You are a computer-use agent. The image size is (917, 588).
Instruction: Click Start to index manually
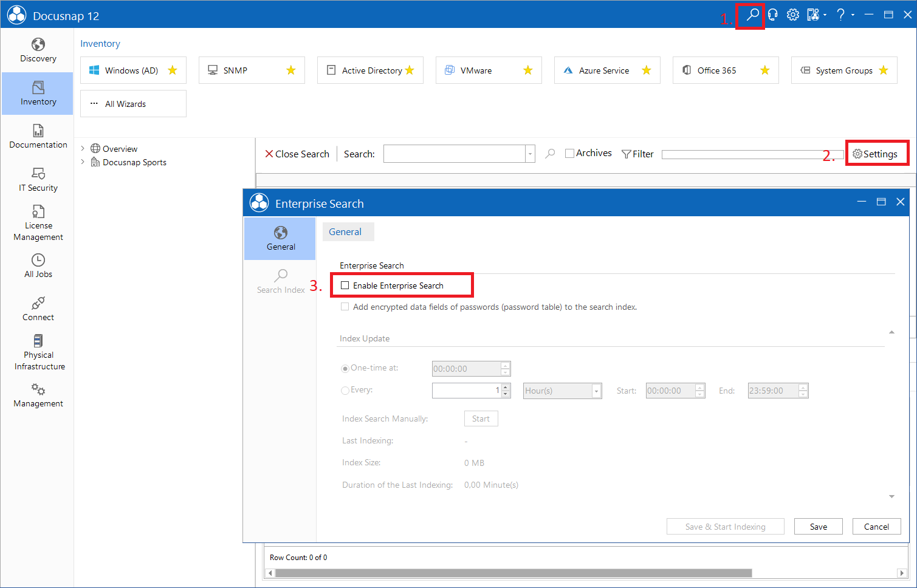click(481, 419)
